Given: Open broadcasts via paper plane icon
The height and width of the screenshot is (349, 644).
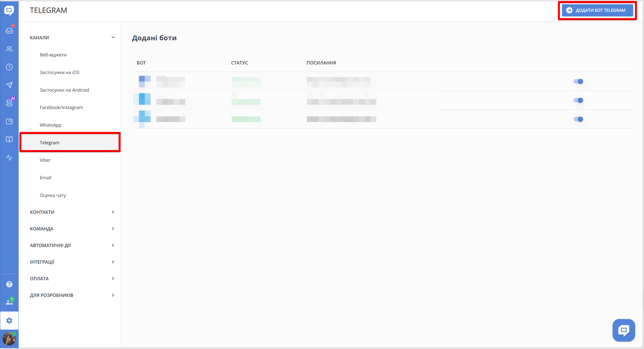Looking at the screenshot, I should (x=9, y=85).
